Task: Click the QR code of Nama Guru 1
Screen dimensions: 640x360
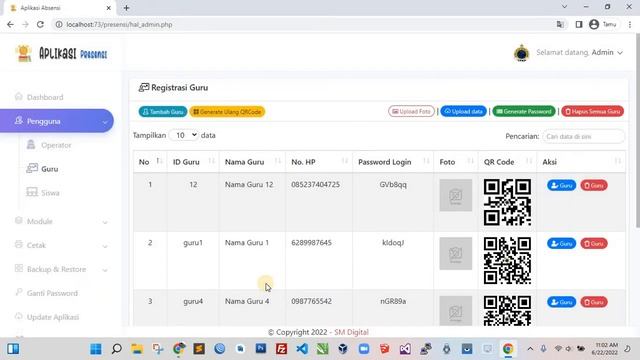Action: (x=507, y=261)
